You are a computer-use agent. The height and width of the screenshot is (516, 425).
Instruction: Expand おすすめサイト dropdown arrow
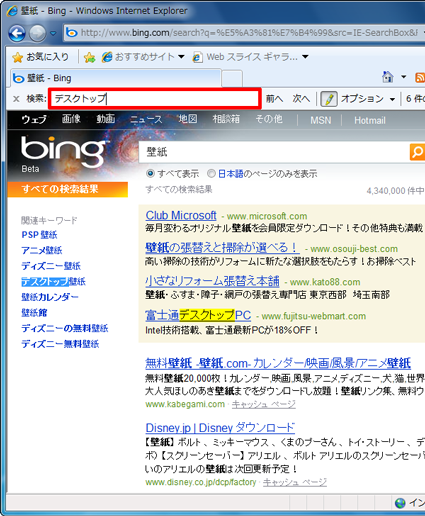point(181,57)
